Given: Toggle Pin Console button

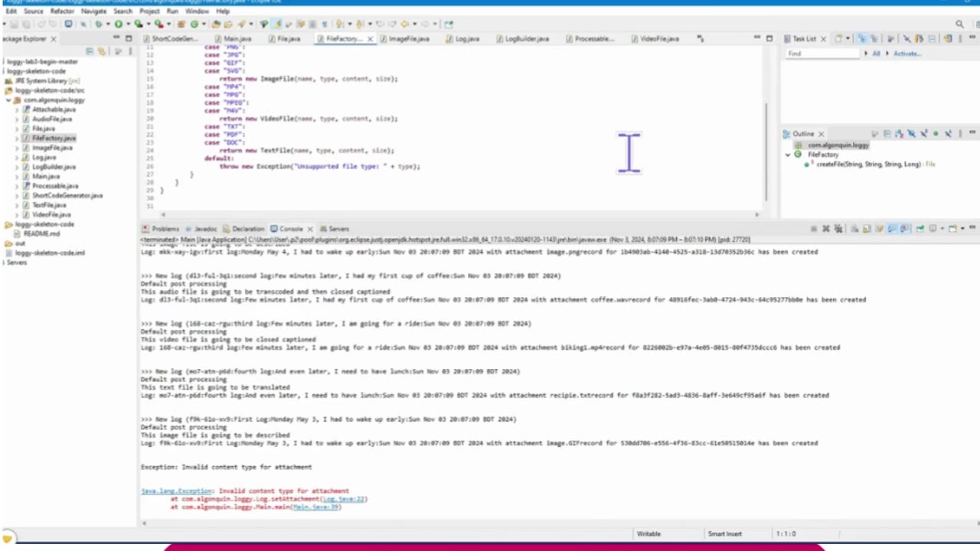Looking at the screenshot, I should point(920,228).
